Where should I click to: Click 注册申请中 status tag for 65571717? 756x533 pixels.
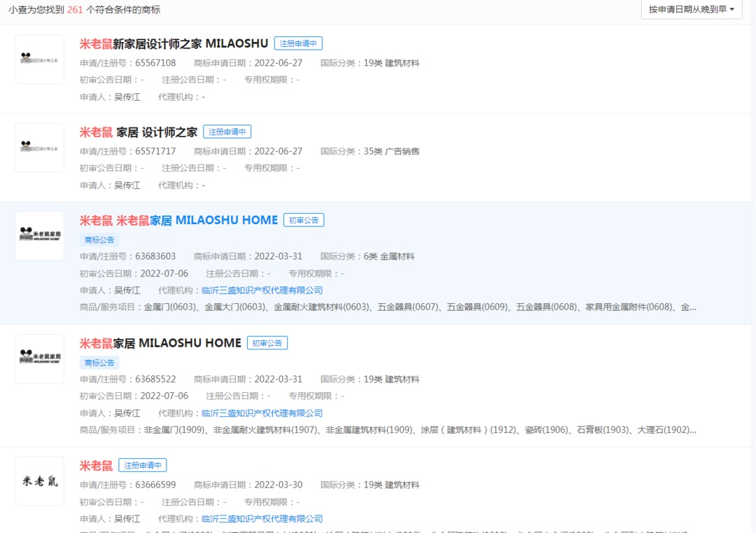point(227,132)
